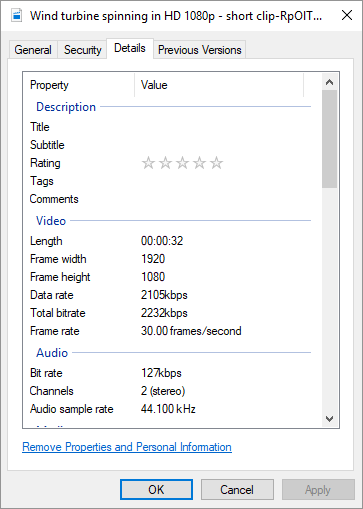This screenshot has height=509, width=363.
Task: Set rating to three stars
Action: [x=182, y=163]
